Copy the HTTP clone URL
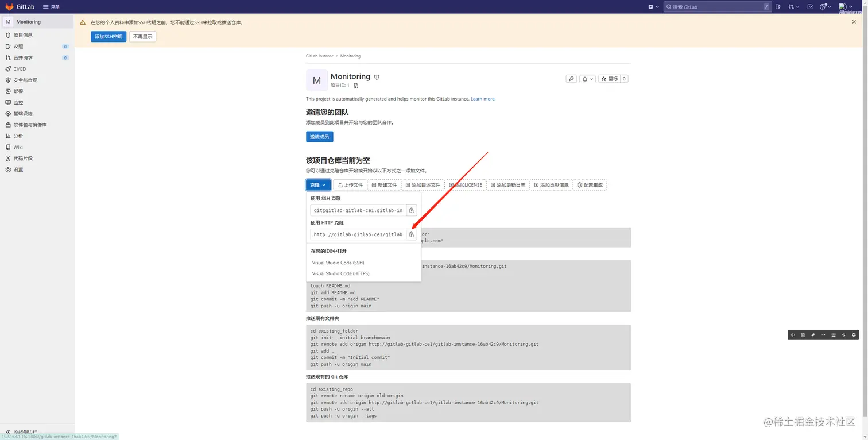This screenshot has height=440, width=868. [412, 235]
